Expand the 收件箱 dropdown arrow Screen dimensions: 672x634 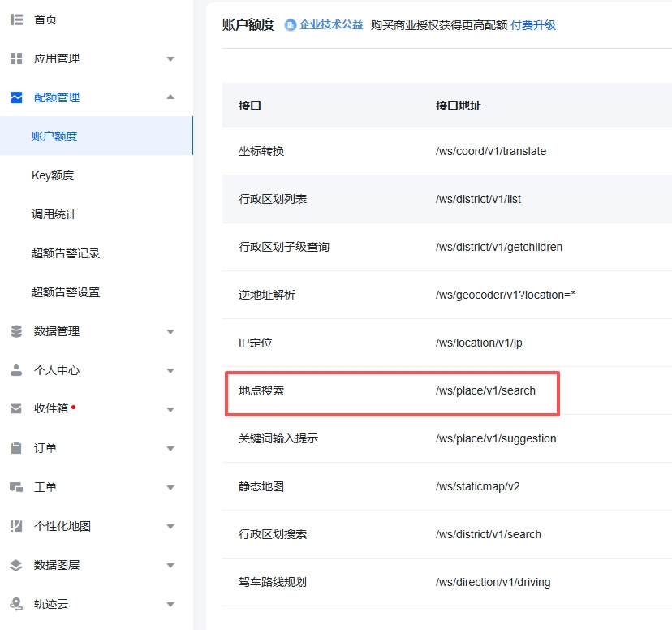tap(170, 410)
